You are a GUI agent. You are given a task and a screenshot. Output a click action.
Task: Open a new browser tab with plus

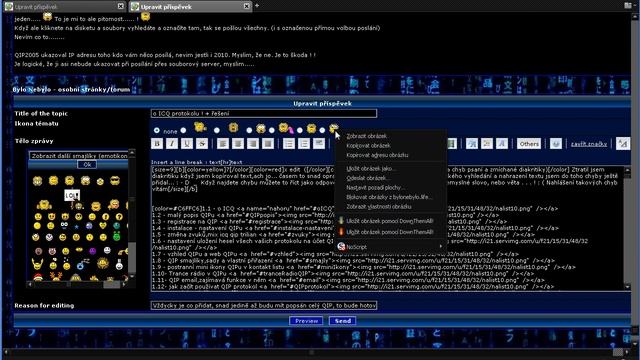point(257,6)
